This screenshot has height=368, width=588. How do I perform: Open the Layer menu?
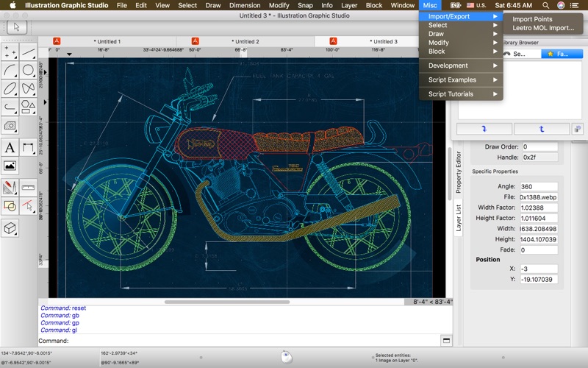point(349,5)
